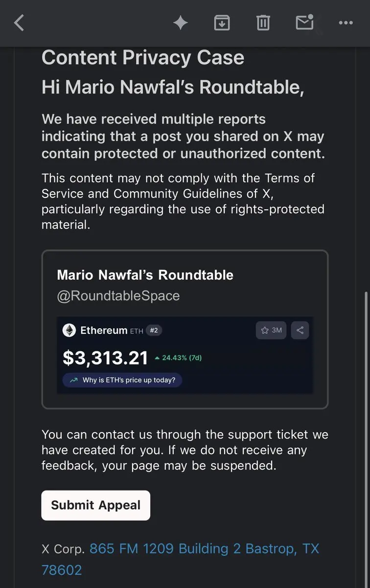Archive this email message
This screenshot has width=370, height=588.
(x=222, y=23)
